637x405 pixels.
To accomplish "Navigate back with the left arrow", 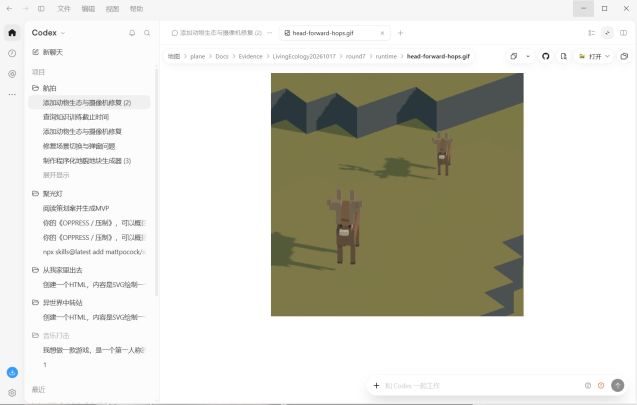I will coord(9,9).
